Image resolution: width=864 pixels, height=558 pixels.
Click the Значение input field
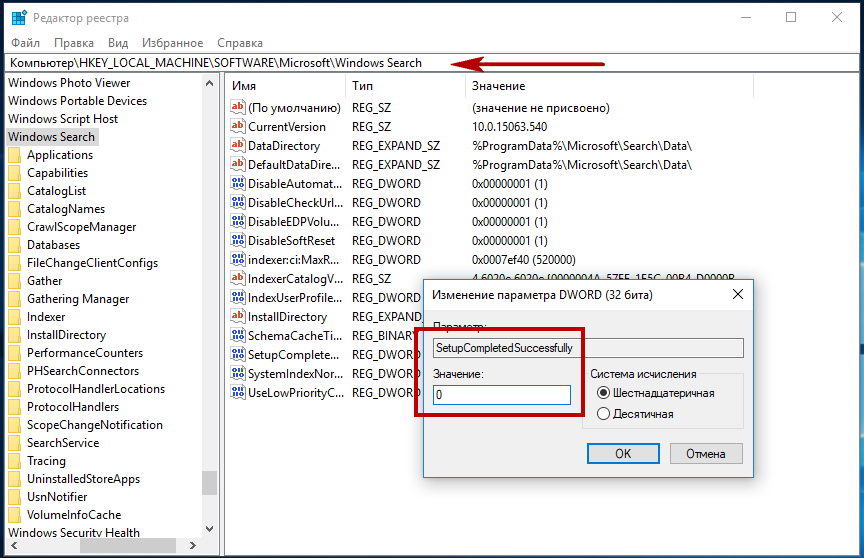point(502,395)
